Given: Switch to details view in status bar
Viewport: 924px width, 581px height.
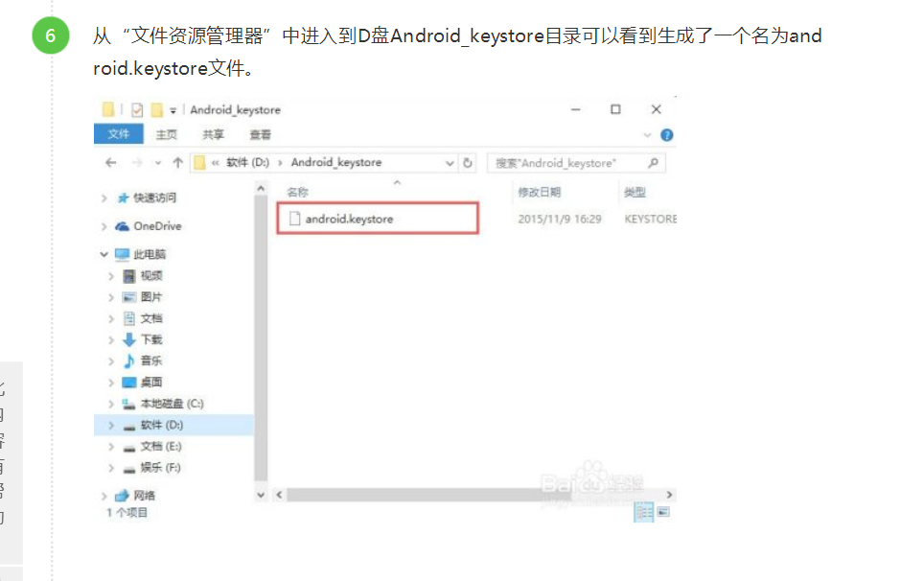Looking at the screenshot, I should coord(644,512).
